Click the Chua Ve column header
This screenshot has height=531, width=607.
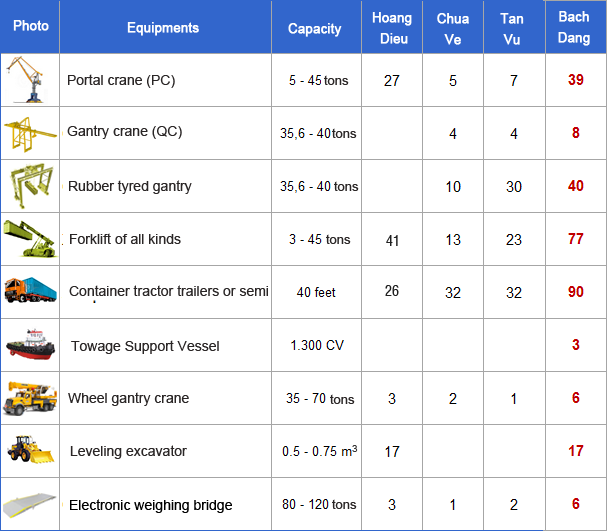[x=453, y=28]
